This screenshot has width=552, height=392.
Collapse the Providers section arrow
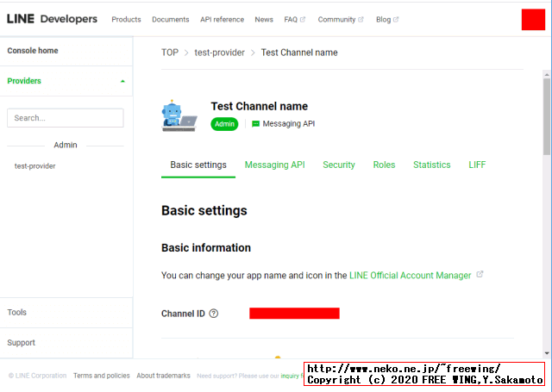pyautogui.click(x=122, y=81)
